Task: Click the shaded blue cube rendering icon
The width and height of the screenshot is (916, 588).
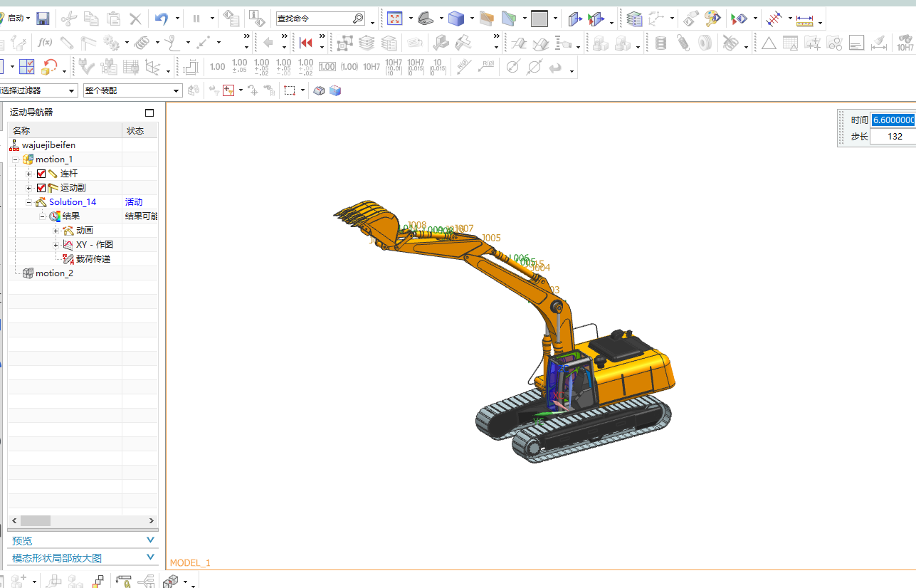Action: (x=456, y=19)
